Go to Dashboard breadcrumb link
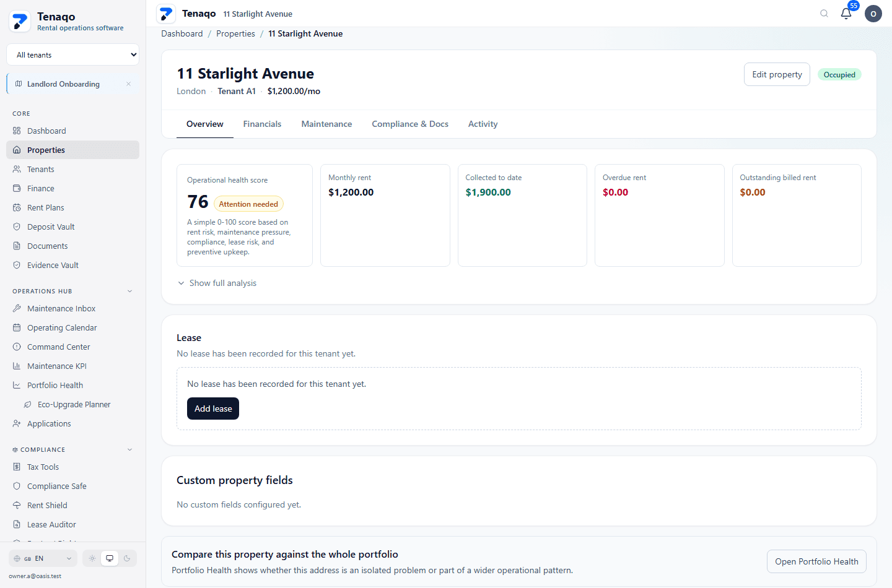The height and width of the screenshot is (588, 892). point(182,33)
